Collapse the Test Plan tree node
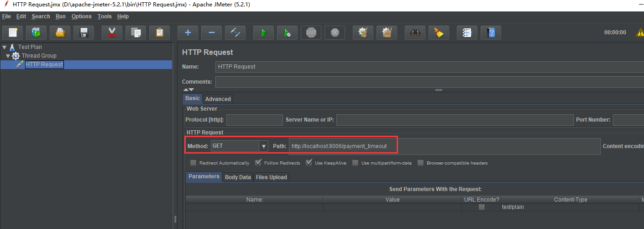 pos(4,47)
